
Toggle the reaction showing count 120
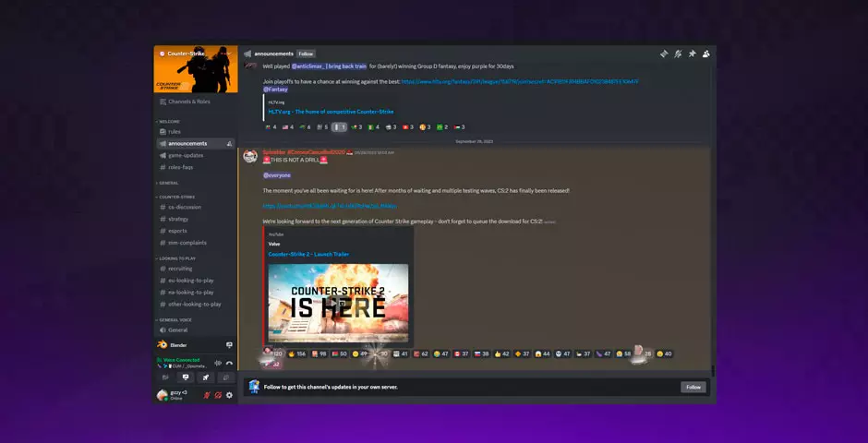pos(273,354)
